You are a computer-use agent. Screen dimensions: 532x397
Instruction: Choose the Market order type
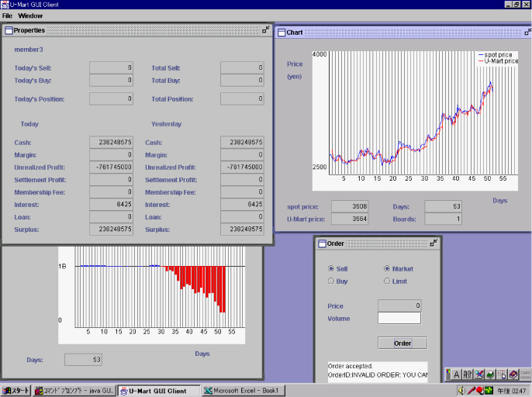point(386,268)
